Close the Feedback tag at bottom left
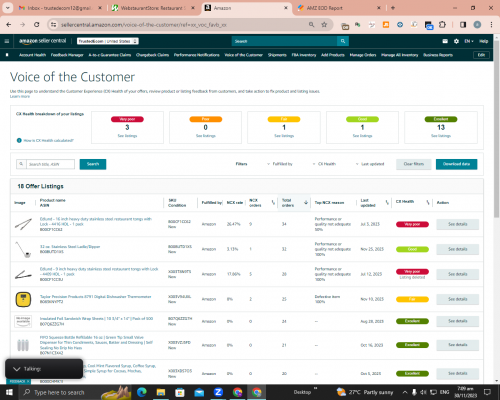 click(28, 381)
